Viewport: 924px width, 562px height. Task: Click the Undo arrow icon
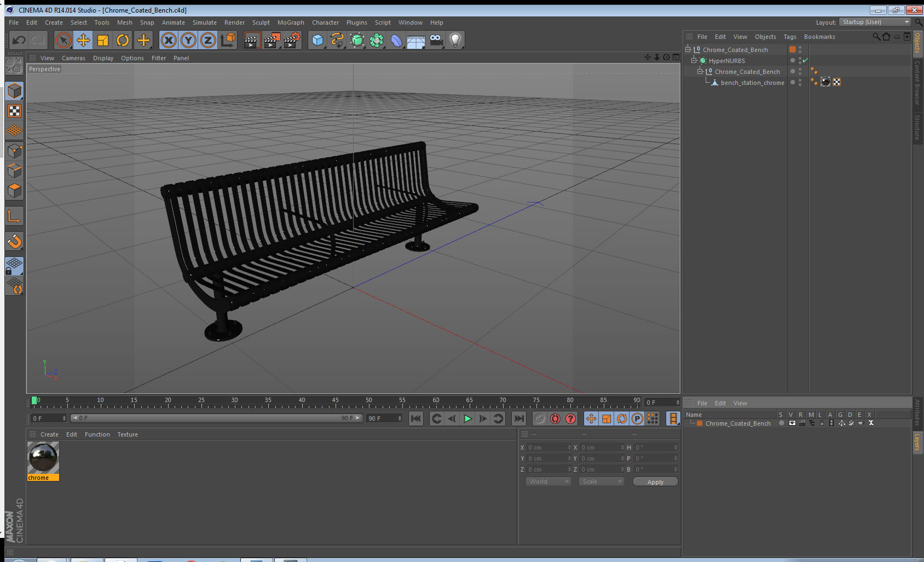point(19,40)
